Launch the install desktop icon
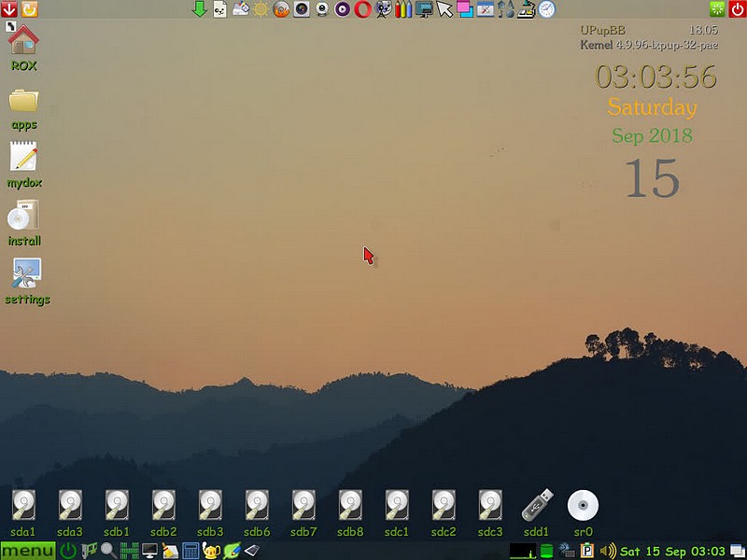Screen dimensions: 747x560 [x=23, y=215]
